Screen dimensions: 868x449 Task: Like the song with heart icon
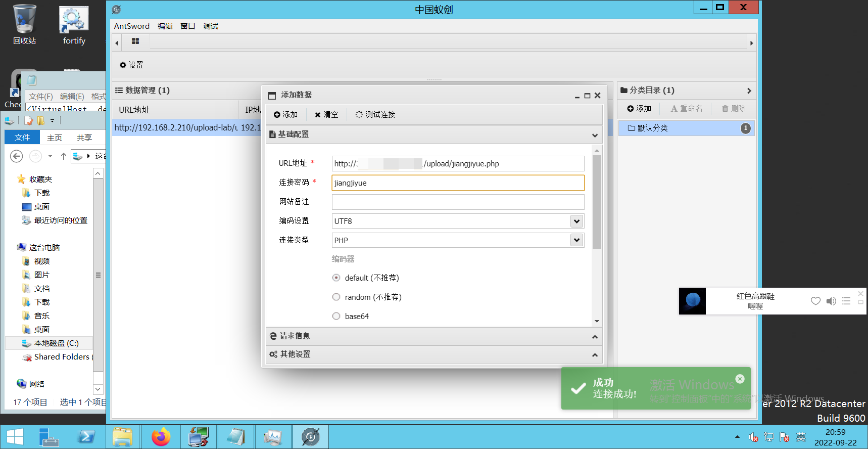click(815, 301)
